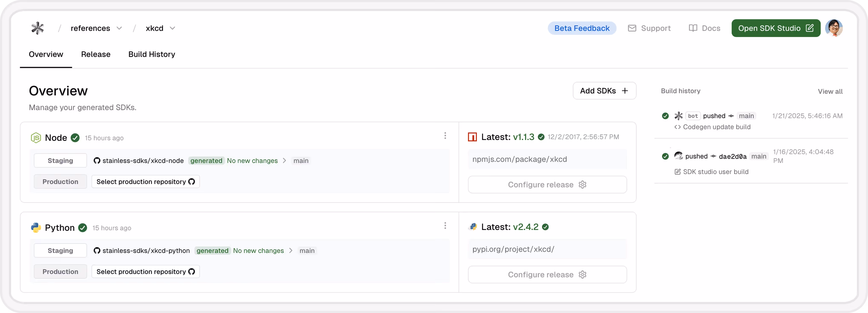The image size is (868, 313).
Task: Click the Beta Feedback button
Action: [582, 28]
